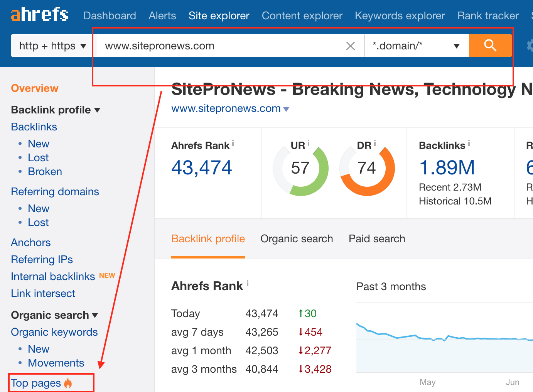Click the avg 1 month value 42,503
Screen dimensions: 533x392
tap(262, 351)
